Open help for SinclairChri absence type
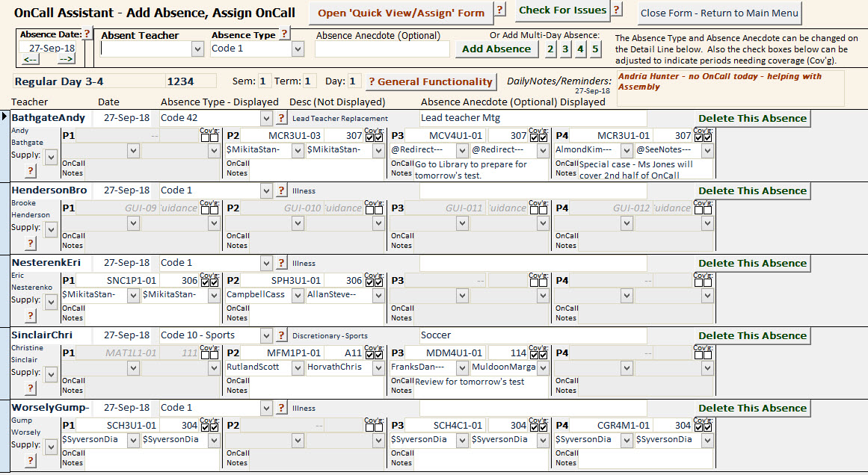The image size is (868, 475). pos(281,335)
